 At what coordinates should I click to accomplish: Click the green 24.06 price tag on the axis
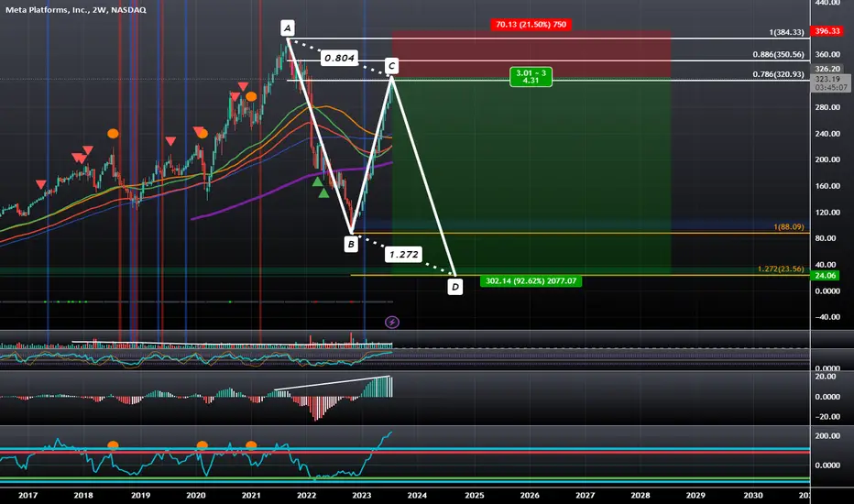click(825, 276)
